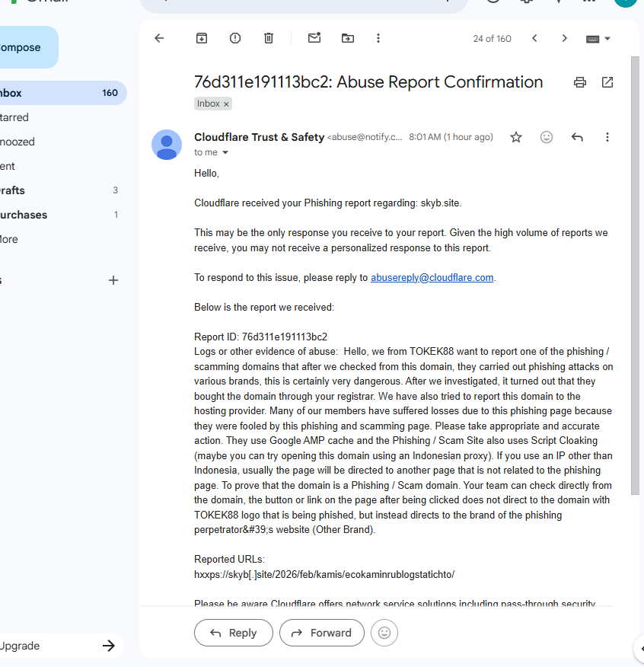Click the sender address abuse@notify.c...

(x=365, y=137)
